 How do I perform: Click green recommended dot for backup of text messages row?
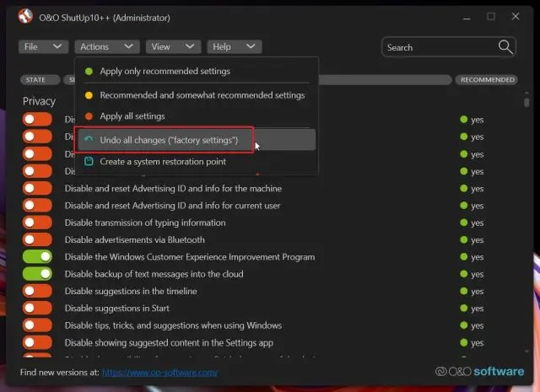click(464, 274)
